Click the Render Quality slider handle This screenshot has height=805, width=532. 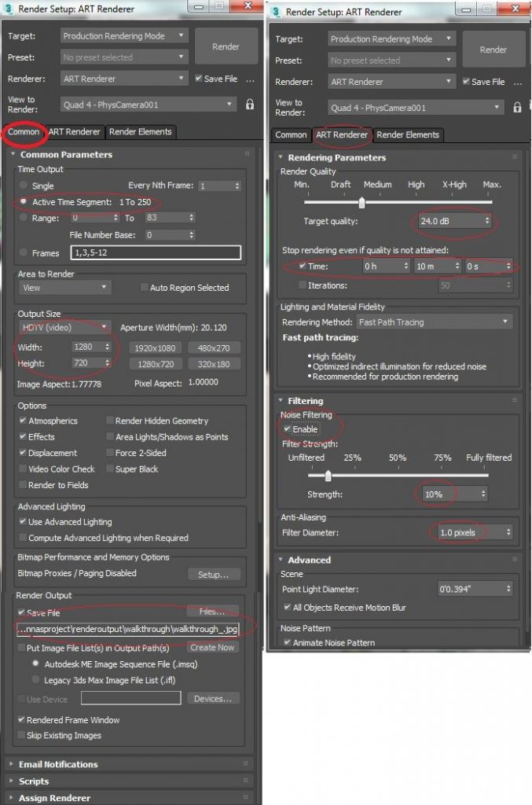click(x=361, y=203)
